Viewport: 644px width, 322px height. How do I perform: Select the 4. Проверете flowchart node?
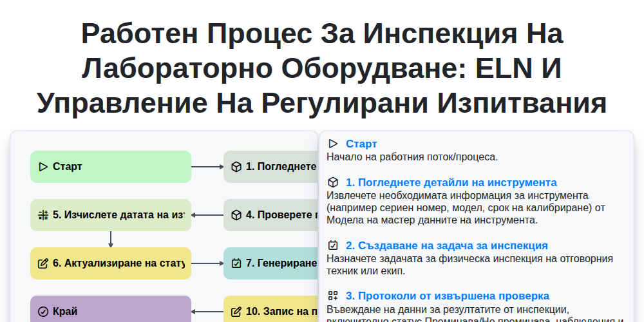click(x=271, y=215)
